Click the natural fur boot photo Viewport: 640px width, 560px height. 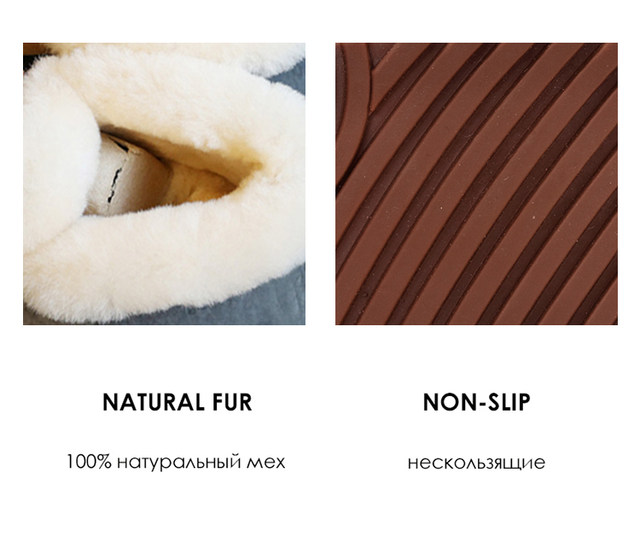[164, 184]
